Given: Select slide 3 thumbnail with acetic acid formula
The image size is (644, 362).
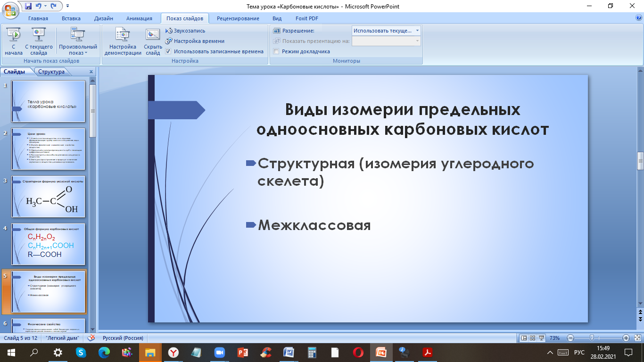Looking at the screenshot, I should point(49,197).
